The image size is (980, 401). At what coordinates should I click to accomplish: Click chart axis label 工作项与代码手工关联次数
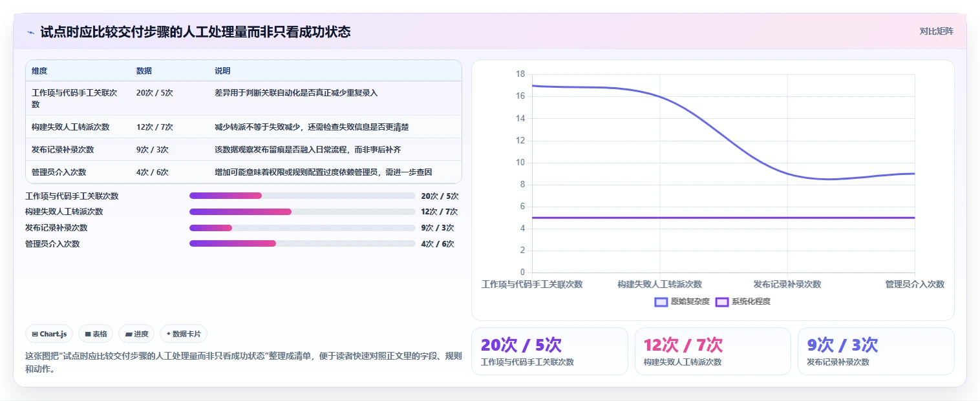[x=533, y=284]
